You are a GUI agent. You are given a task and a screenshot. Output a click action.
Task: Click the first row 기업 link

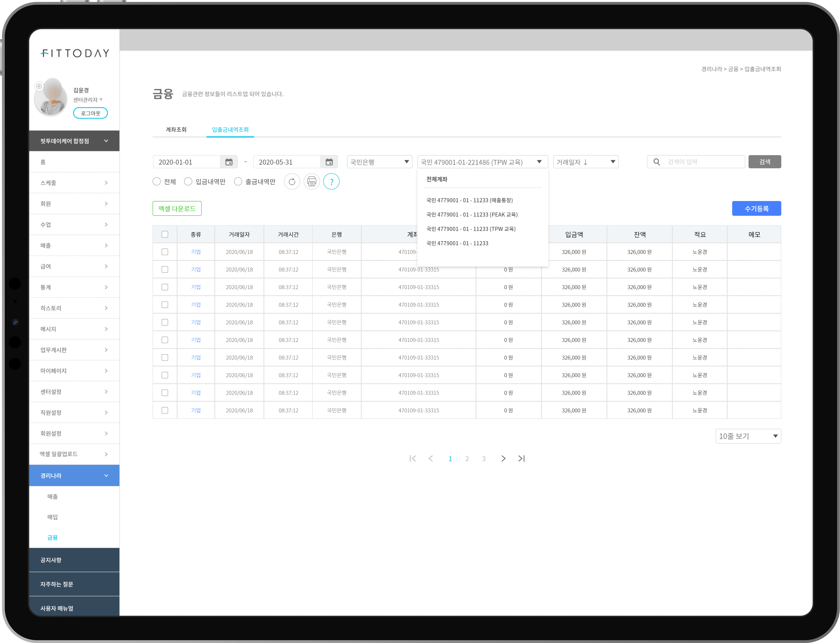coord(196,252)
